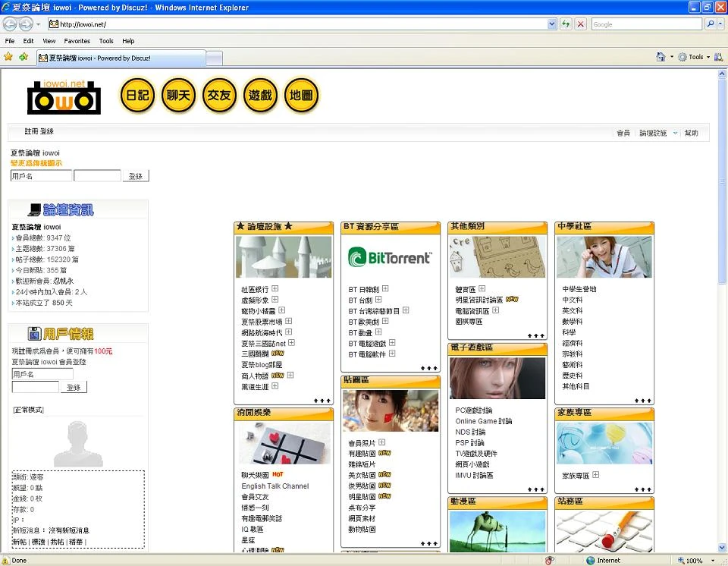Open the 聊天 yellow round button
This screenshot has height=566, width=728.
tap(178, 96)
